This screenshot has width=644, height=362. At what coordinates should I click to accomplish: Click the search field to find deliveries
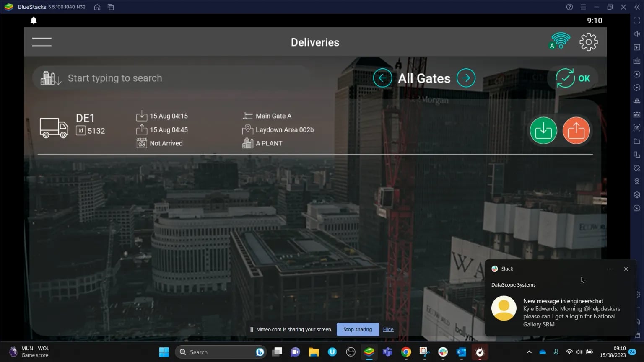click(172, 78)
